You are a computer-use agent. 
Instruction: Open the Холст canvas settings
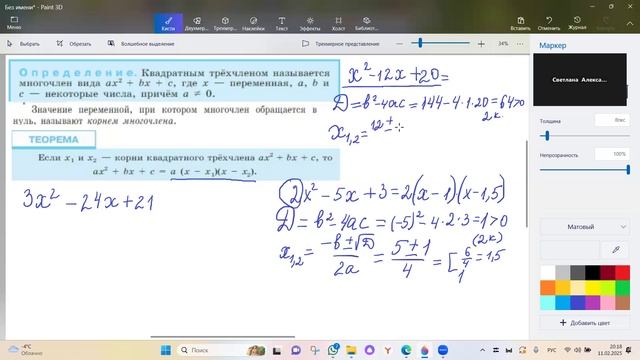tap(338, 23)
